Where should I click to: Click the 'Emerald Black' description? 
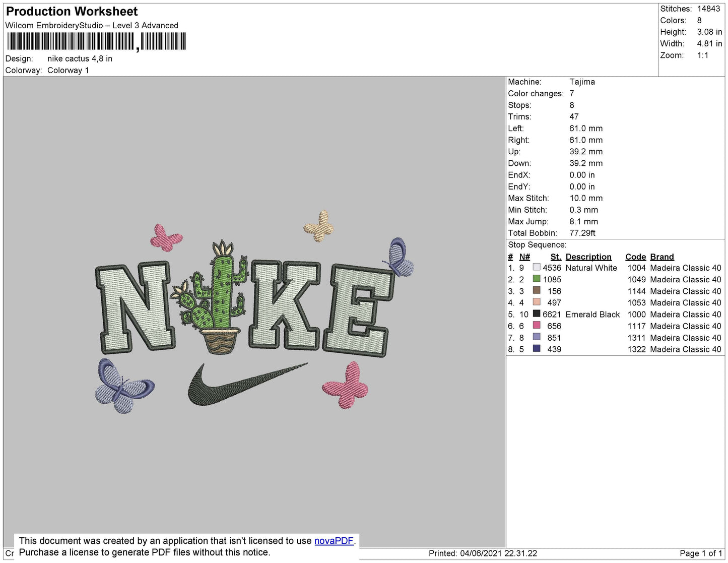click(592, 315)
